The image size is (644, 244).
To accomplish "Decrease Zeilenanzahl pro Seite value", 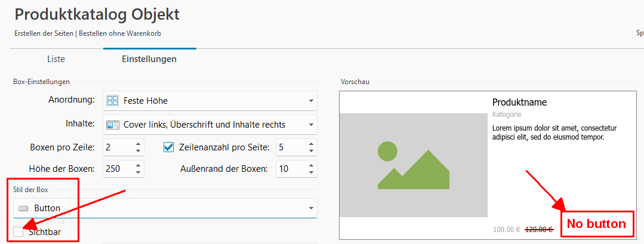I will click(310, 150).
